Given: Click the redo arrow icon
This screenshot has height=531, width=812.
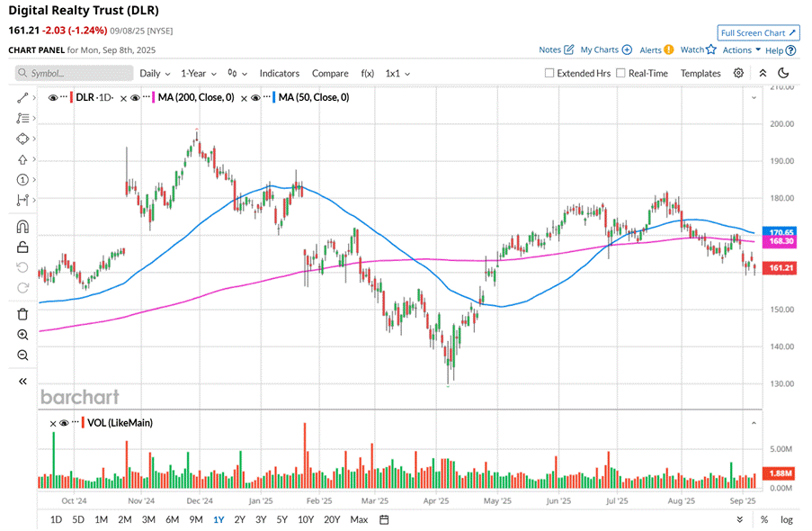Looking at the screenshot, I should click(22, 288).
